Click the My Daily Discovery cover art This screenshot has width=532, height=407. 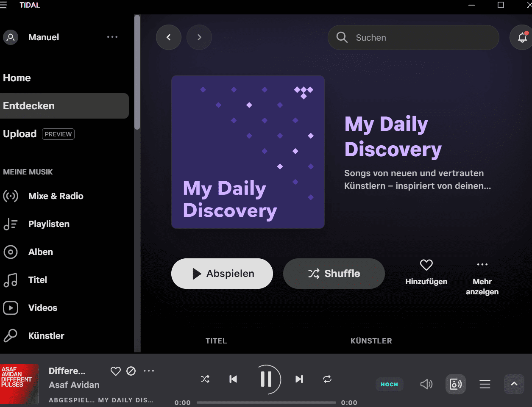pos(248,152)
